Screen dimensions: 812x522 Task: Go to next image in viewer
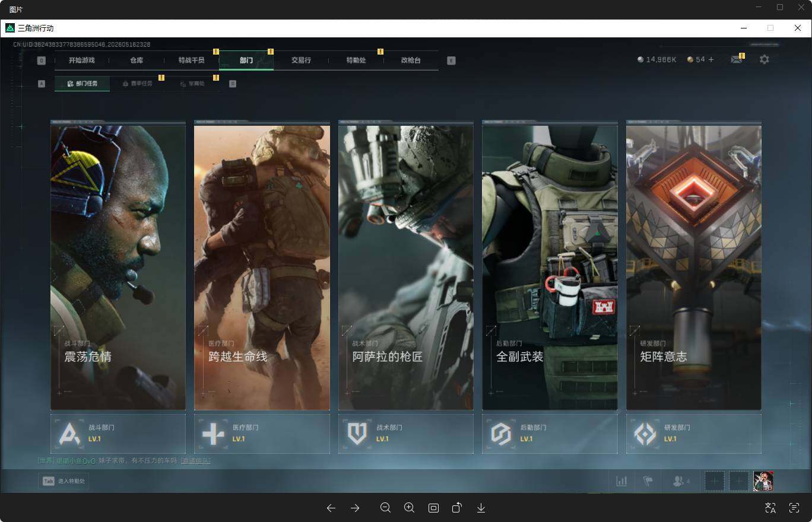click(355, 508)
